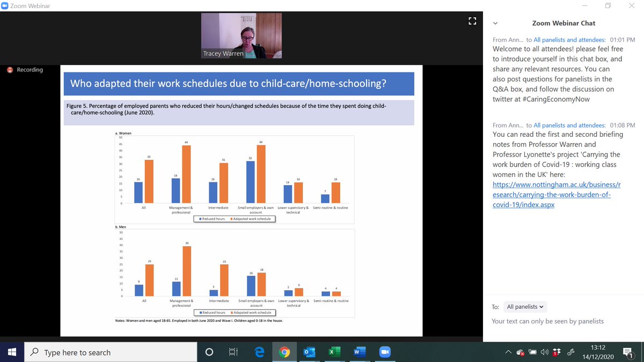Open Outlook from the taskbar
The width and height of the screenshot is (644, 362).
point(309,352)
